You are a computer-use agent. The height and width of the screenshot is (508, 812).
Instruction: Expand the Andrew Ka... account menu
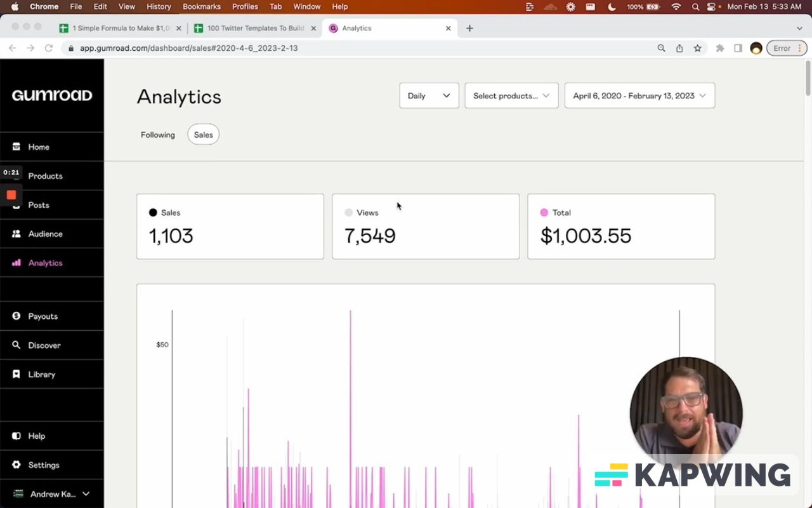tap(51, 494)
